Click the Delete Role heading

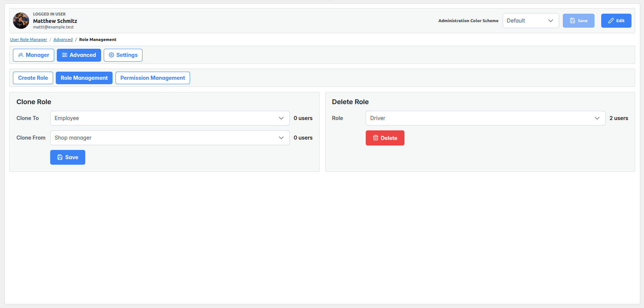tap(350, 102)
